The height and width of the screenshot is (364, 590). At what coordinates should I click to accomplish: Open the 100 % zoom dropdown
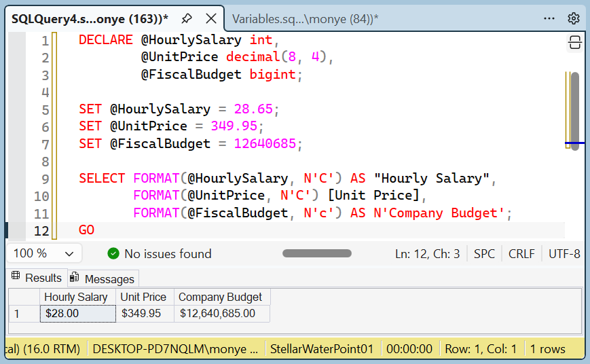[x=44, y=253]
